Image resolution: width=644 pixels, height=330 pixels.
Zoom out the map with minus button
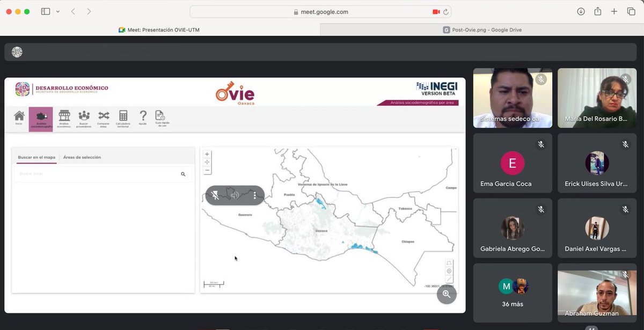(207, 171)
